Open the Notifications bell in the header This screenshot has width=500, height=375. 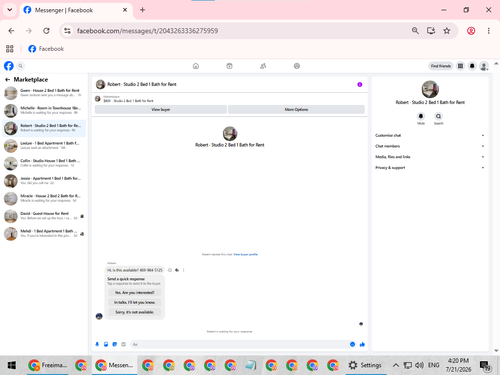pyautogui.click(x=472, y=66)
